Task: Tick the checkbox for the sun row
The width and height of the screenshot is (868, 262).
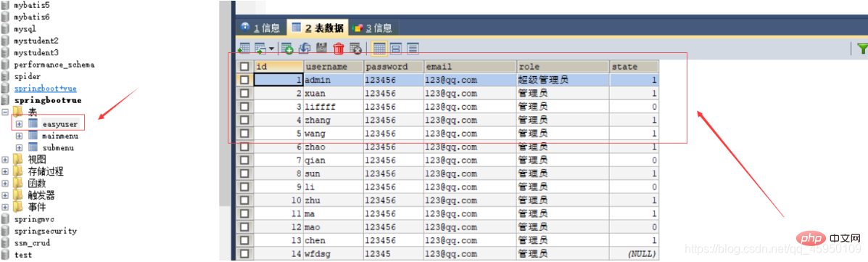Action: 244,173
